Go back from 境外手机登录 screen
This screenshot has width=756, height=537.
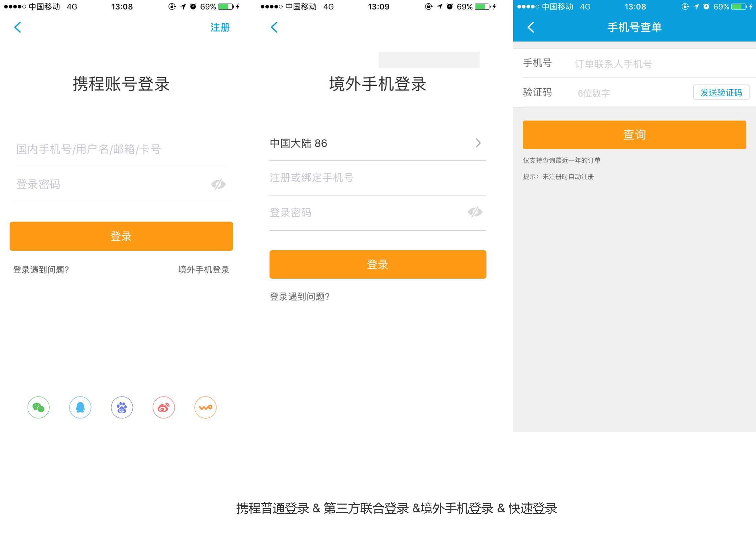click(274, 27)
